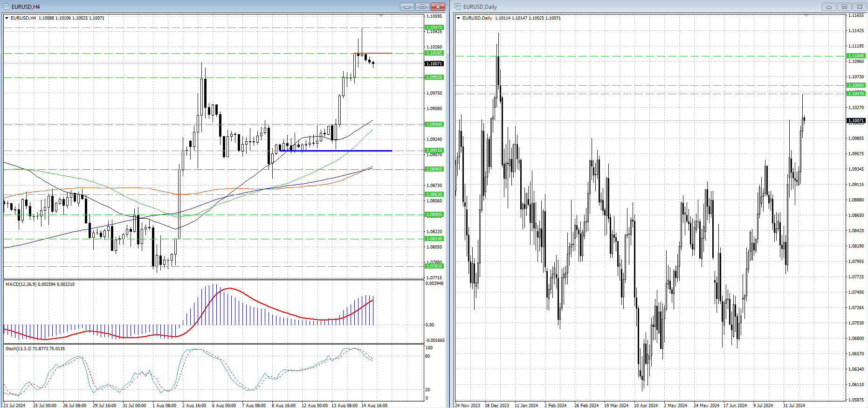The image size is (868, 408).
Task: Click the current price 1.10071 label in H4 window
Action: 434,63
